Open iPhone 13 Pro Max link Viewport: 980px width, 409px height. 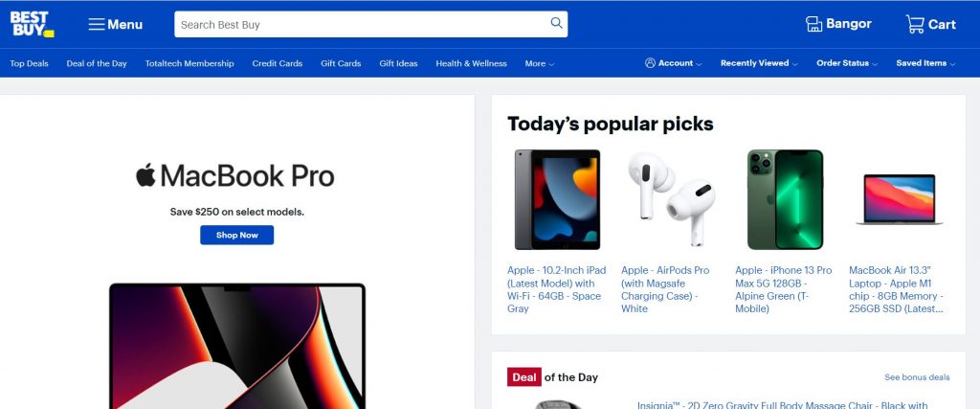click(x=783, y=289)
